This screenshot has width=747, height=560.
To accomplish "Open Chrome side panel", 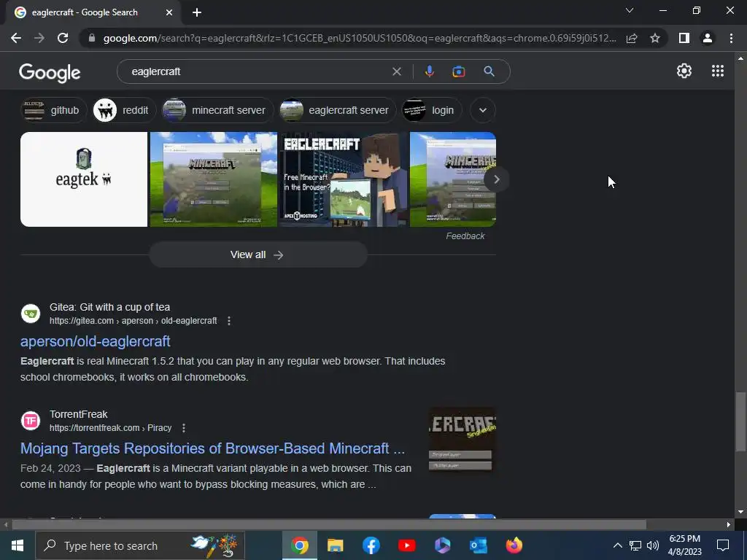I will click(684, 38).
